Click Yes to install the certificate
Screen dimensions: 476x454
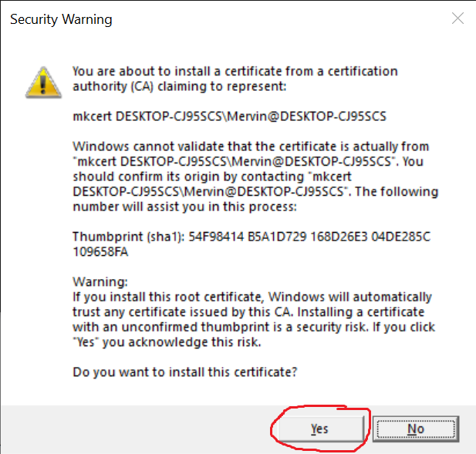point(319,429)
